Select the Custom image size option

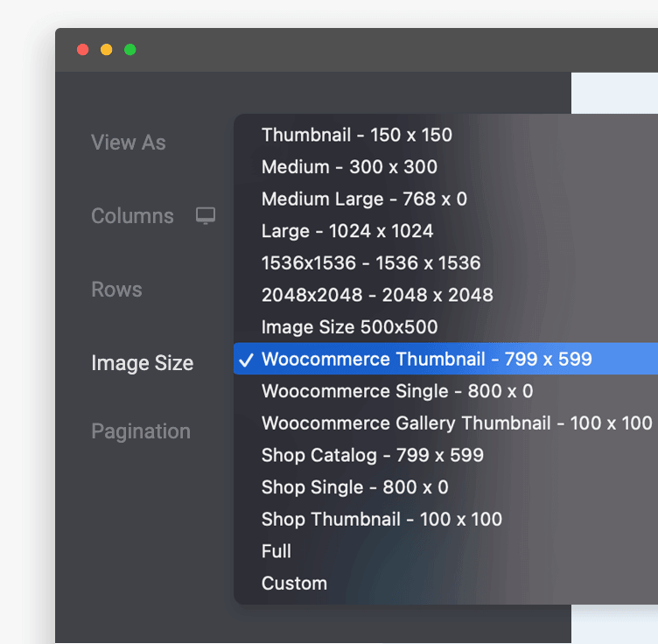coord(294,584)
